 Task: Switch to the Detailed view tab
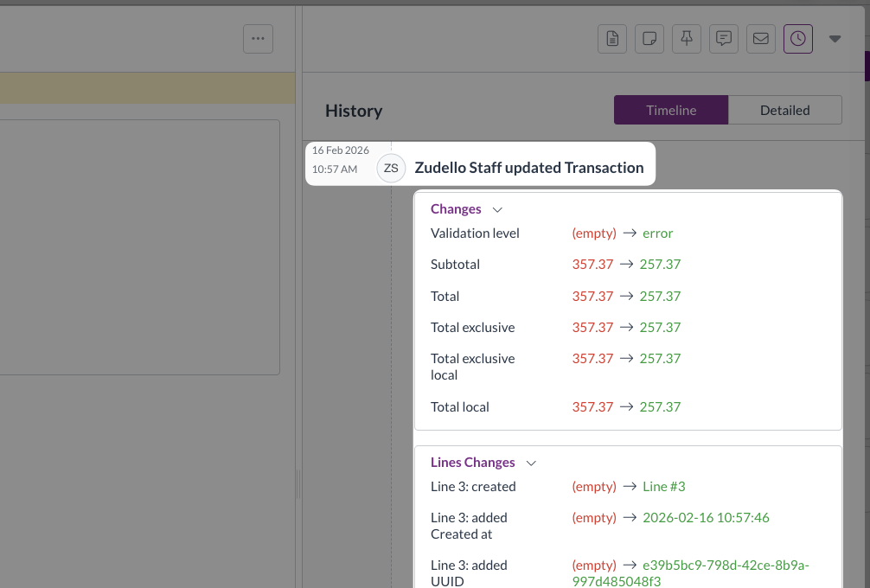click(784, 110)
